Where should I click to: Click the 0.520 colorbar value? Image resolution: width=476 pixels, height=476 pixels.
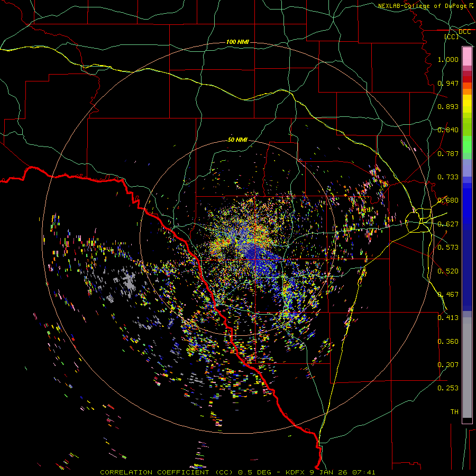pos(448,271)
